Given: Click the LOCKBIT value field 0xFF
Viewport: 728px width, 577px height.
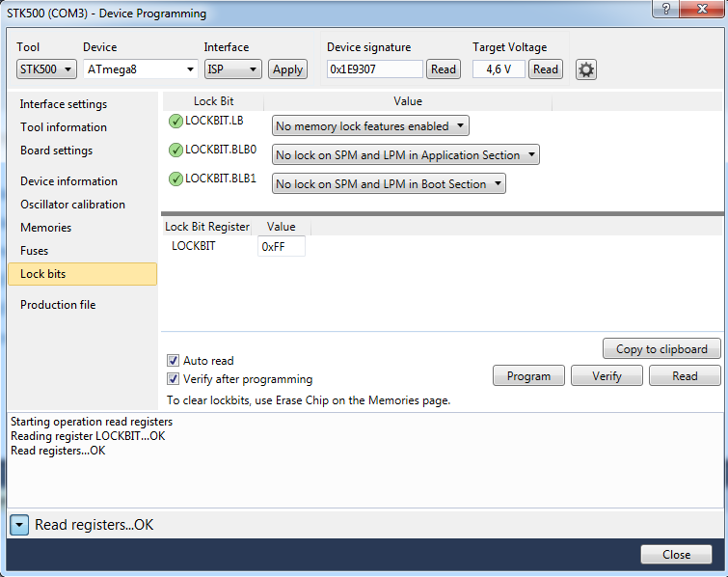Looking at the screenshot, I should coord(282,246).
